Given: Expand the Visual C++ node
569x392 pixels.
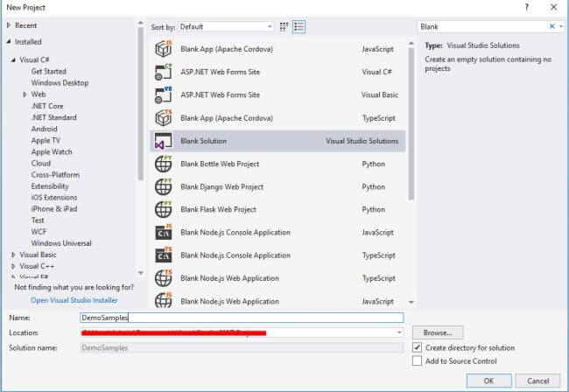Looking at the screenshot, I should 13,266.
